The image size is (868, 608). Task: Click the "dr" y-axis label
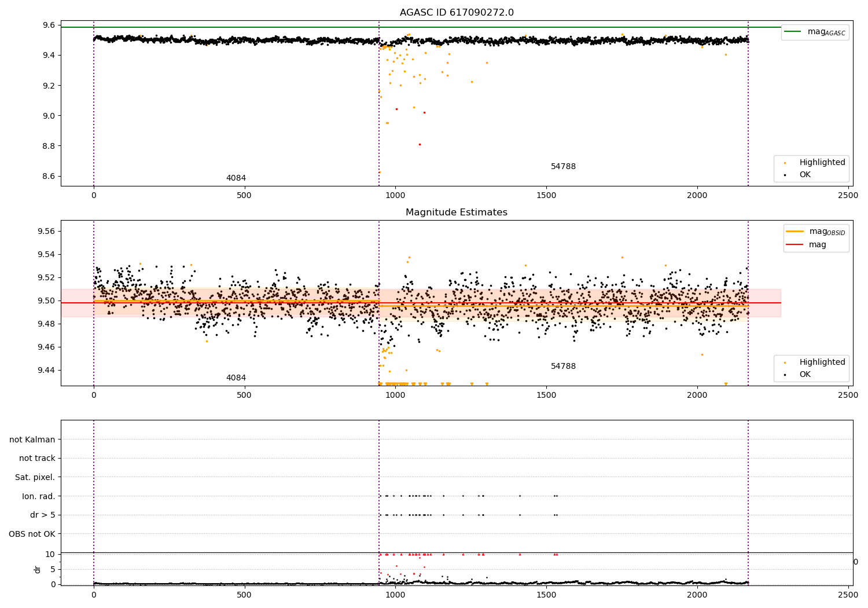tap(38, 569)
